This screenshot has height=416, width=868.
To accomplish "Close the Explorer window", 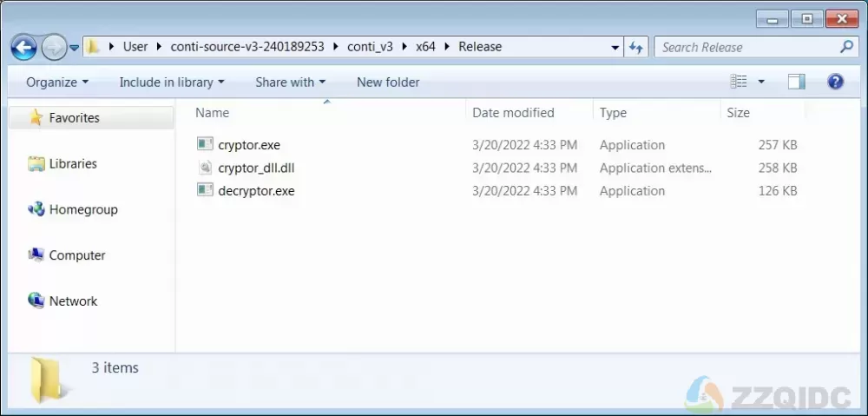I will 842,19.
